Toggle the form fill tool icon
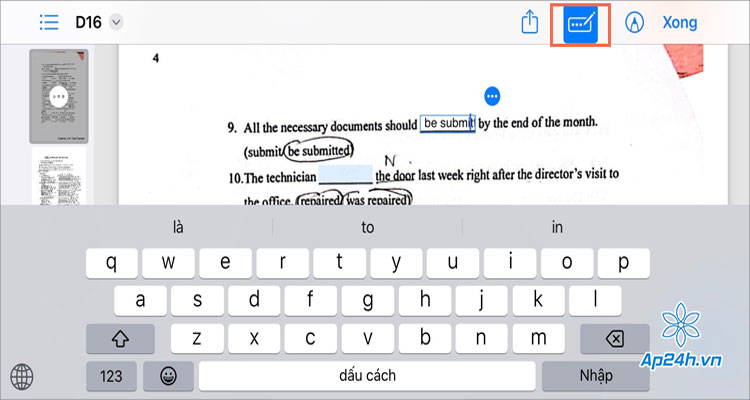The image size is (750, 400). coord(580,24)
